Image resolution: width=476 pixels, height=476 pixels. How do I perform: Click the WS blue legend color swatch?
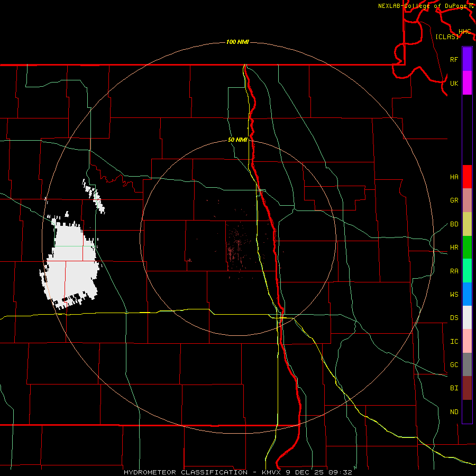click(x=467, y=294)
